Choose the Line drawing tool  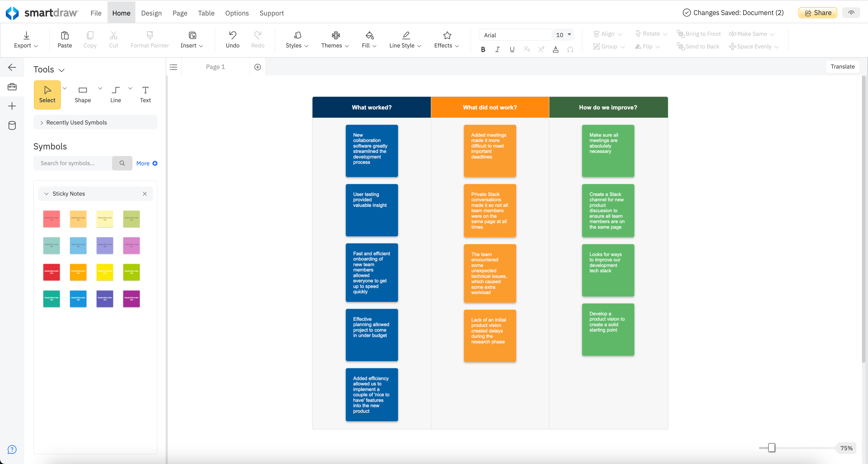(x=116, y=94)
